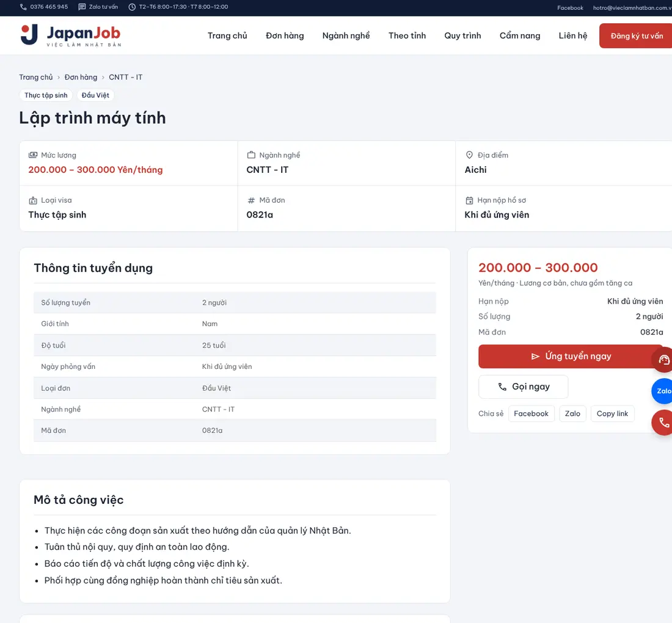Click the Zalo tư vấn chat icon
Screen dimensions: 672x623
click(x=82, y=7)
